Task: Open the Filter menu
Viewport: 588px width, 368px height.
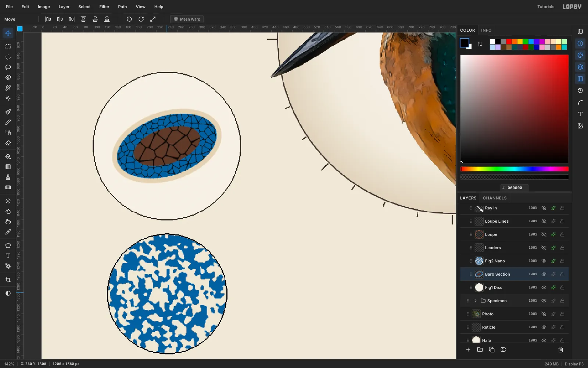Action: click(104, 7)
